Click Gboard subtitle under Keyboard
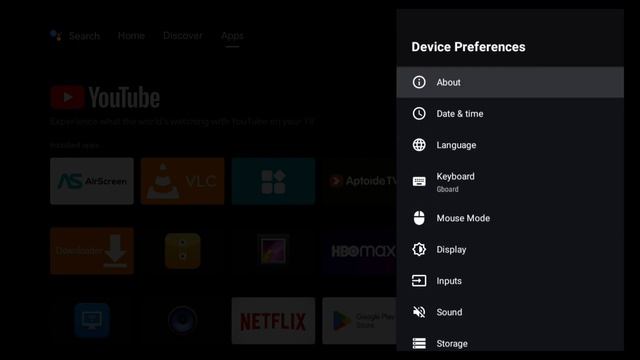This screenshot has width=640, height=360. pos(447,189)
